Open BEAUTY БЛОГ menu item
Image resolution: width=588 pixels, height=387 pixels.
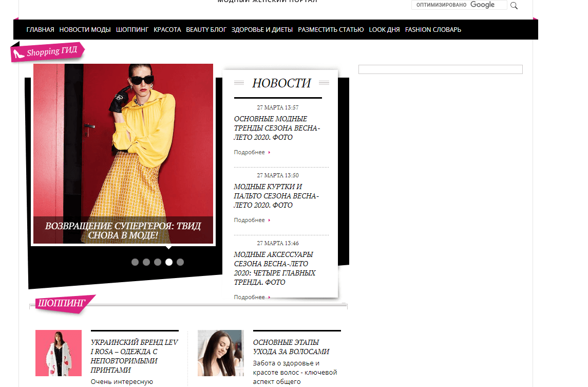(x=206, y=30)
